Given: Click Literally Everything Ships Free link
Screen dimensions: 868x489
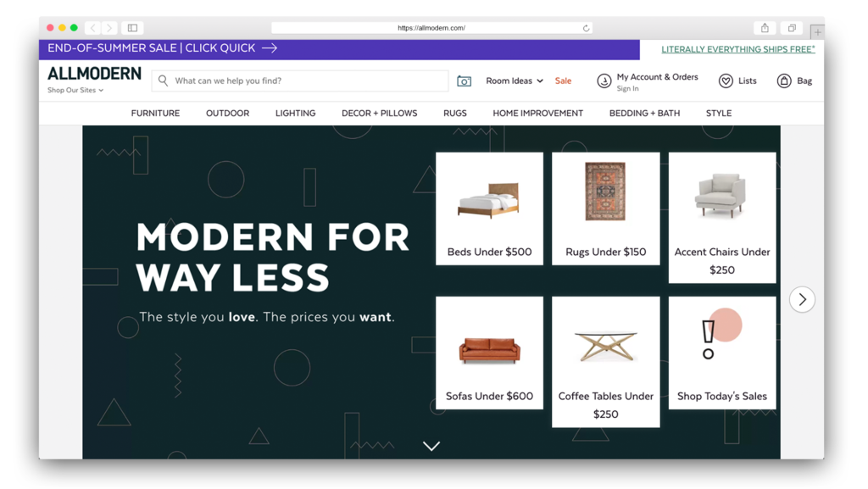Looking at the screenshot, I should point(738,49).
